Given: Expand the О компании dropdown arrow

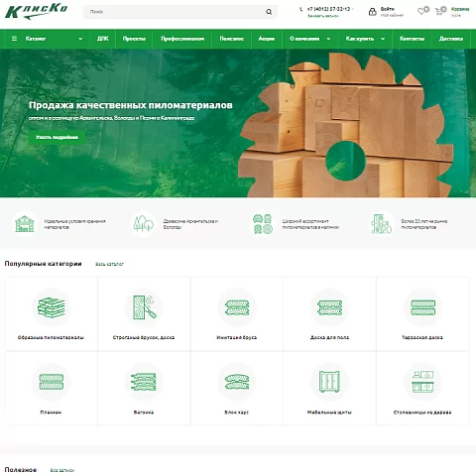Looking at the screenshot, I should pos(328,39).
